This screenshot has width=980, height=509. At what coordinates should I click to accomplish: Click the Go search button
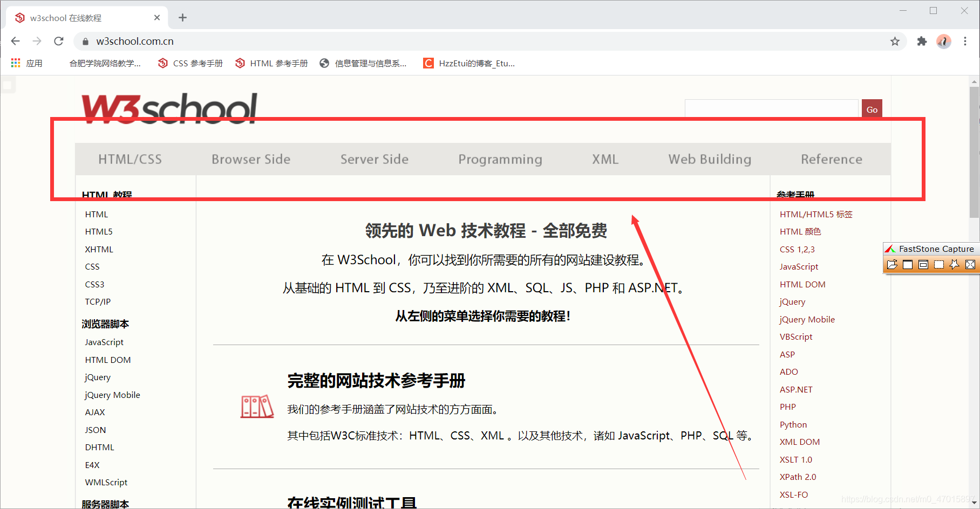click(x=872, y=109)
